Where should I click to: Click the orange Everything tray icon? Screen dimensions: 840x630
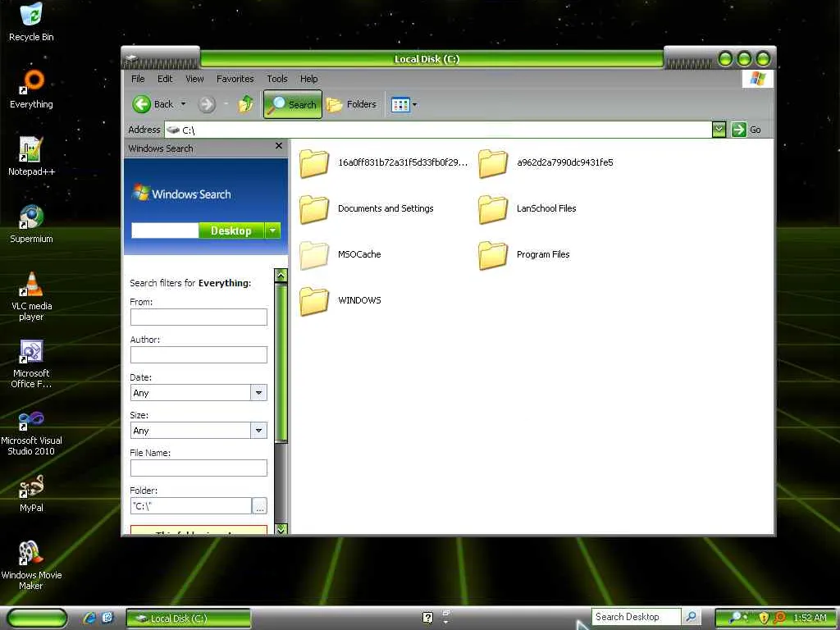[779, 618]
